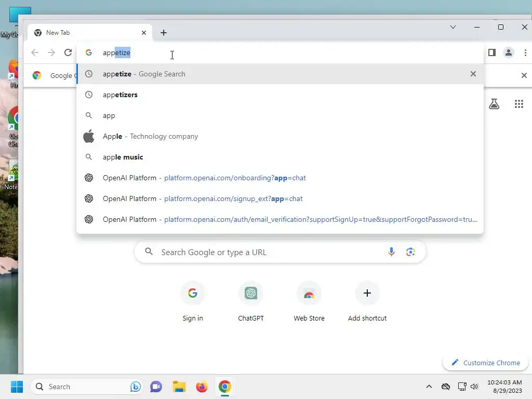Open Bing Chat icon in taskbar search
Viewport: 532px width, 399px height.
[136, 387]
